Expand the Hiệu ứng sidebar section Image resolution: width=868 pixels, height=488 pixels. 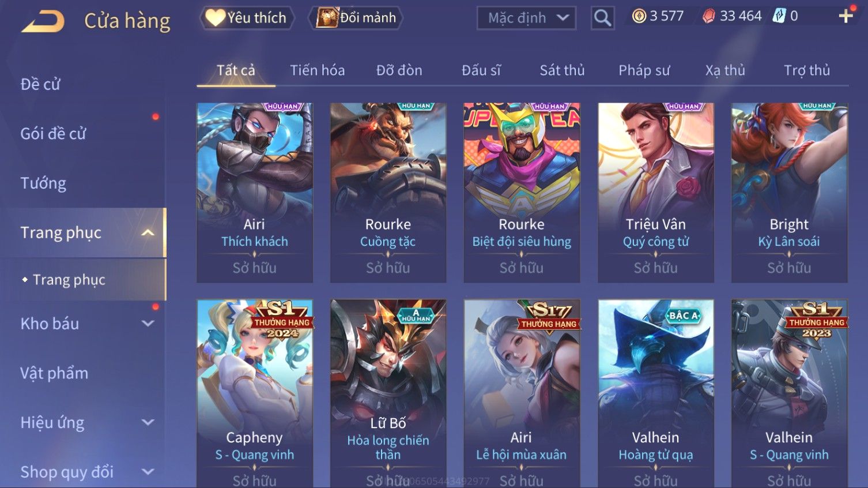click(x=148, y=422)
